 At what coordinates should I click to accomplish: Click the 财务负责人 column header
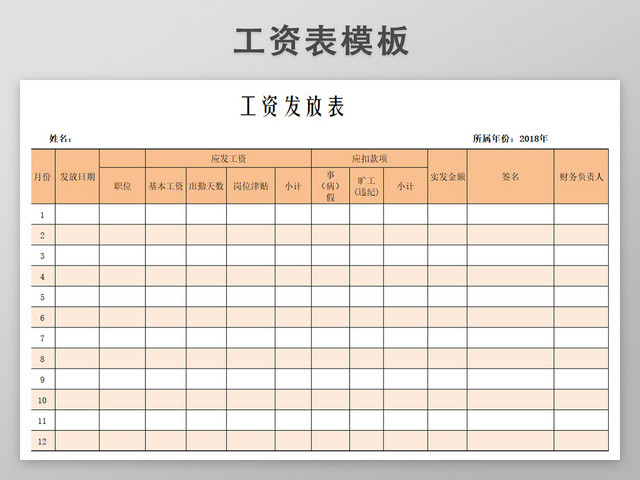(x=581, y=177)
